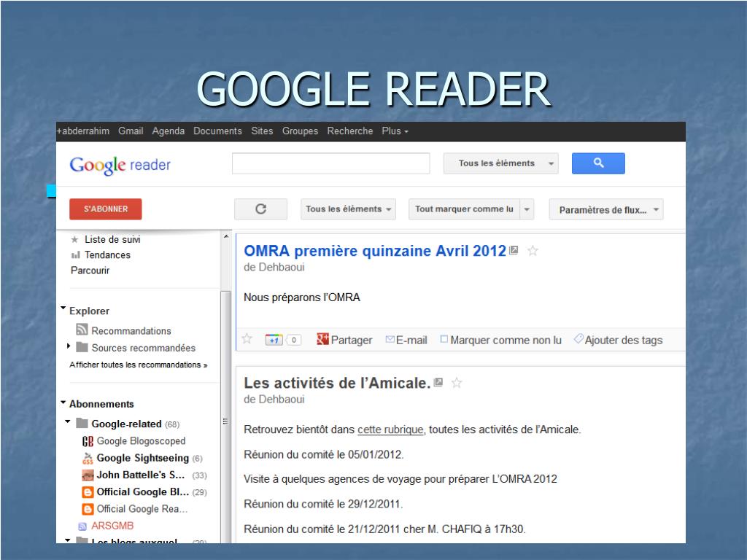This screenshot has width=747, height=560.
Task: Click the sidebar scrollbar up arrow
Action: coord(226,237)
